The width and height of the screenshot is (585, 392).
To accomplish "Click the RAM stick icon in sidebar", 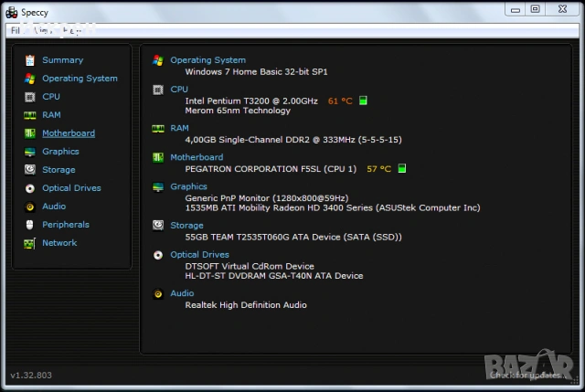I will 30,115.
